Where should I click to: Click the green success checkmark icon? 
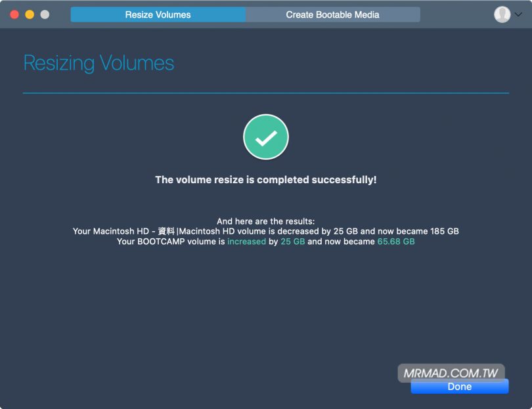point(266,138)
